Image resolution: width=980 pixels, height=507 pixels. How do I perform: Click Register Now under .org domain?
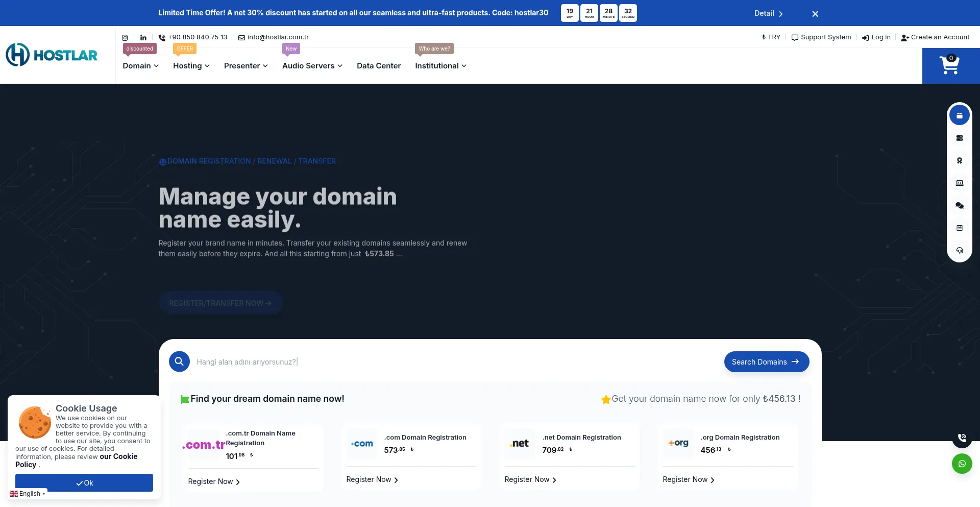click(689, 479)
